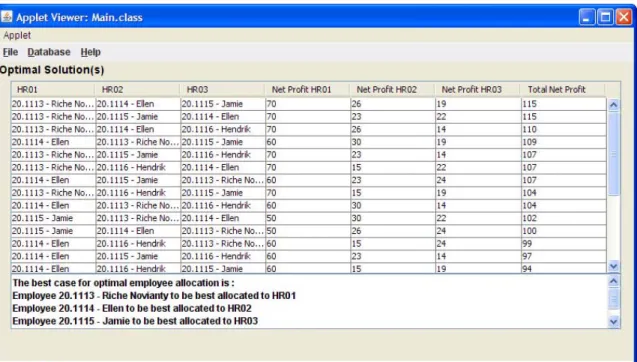The height and width of the screenshot is (362, 637).
Task: Click HR02 cell in the row totaling 109
Action: coord(138,142)
